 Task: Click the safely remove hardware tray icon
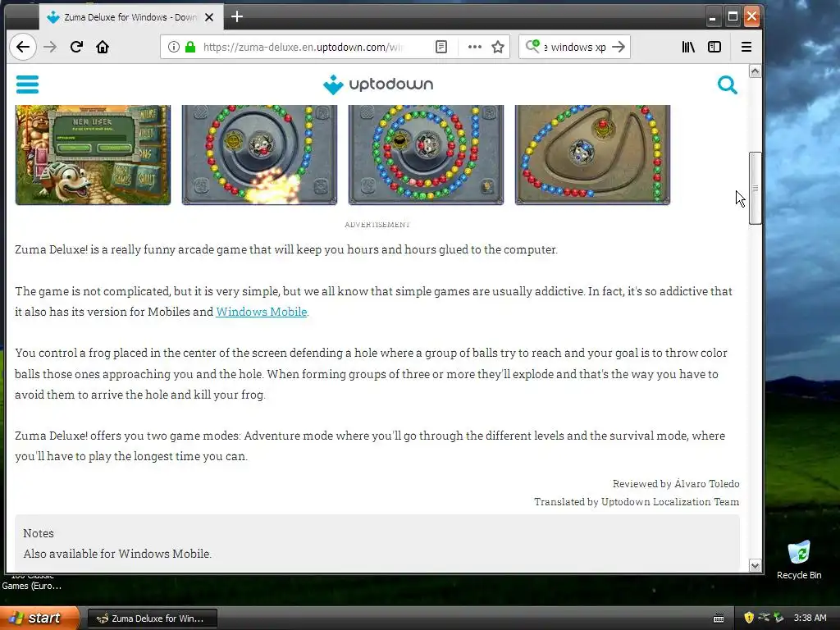pos(779,618)
